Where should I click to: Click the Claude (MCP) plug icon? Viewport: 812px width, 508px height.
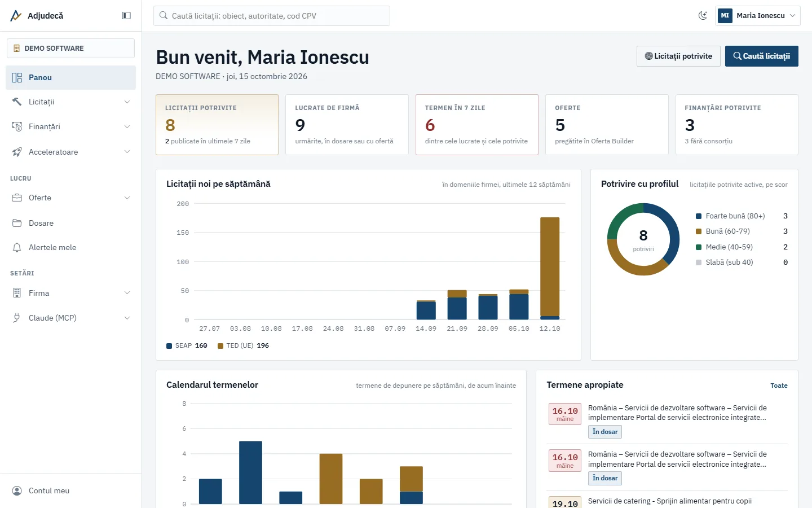[x=17, y=318]
